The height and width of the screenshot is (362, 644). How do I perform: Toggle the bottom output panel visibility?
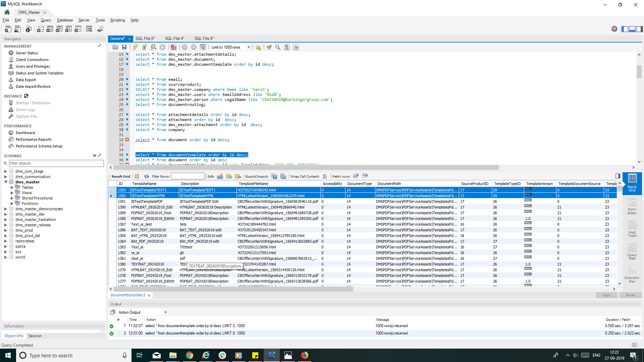632,29
